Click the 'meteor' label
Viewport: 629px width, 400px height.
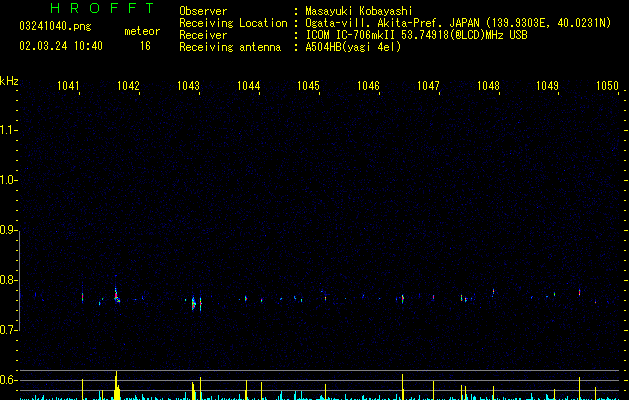[142, 31]
